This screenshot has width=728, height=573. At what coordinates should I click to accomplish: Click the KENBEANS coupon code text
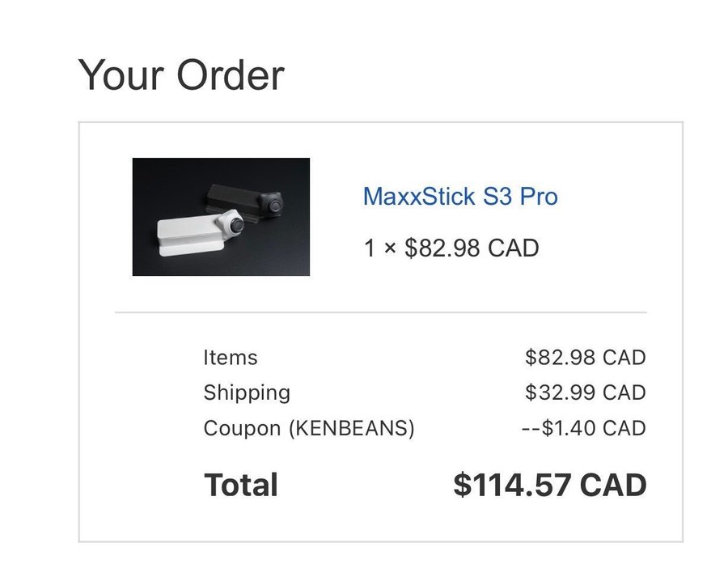pos(351,428)
